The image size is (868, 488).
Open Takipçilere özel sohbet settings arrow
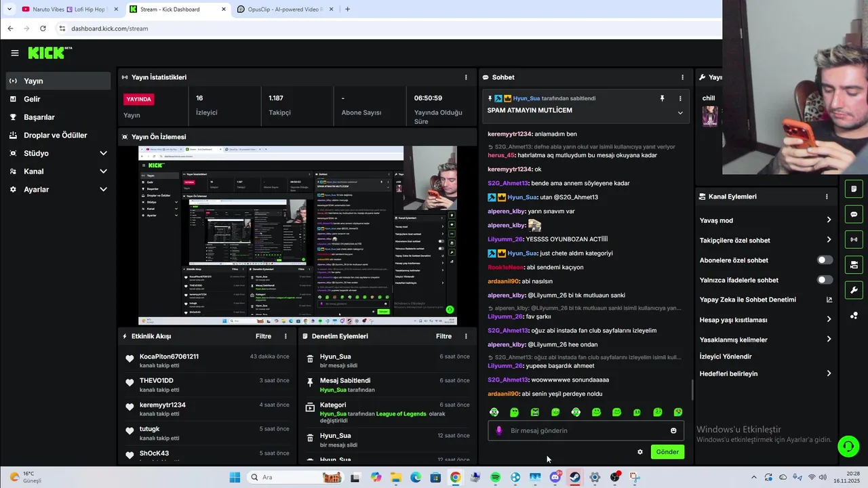click(829, 240)
